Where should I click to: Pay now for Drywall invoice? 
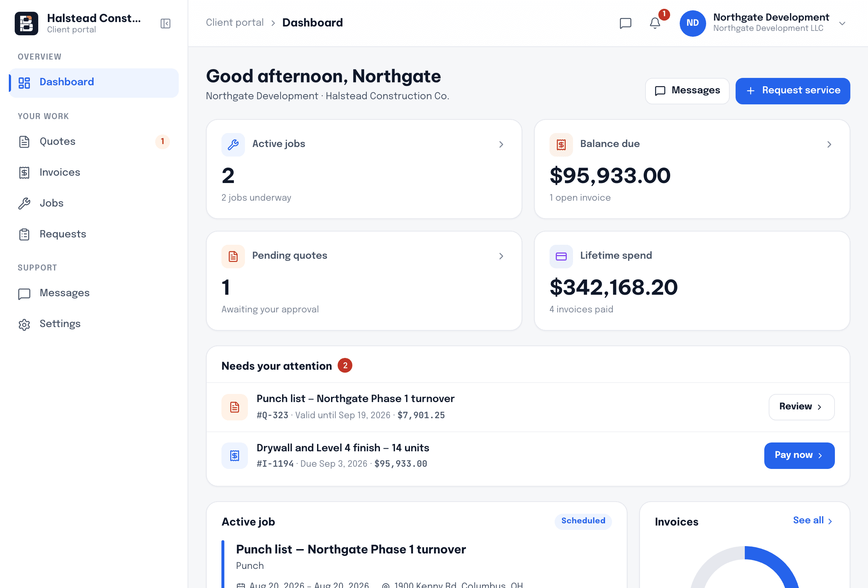tap(799, 456)
